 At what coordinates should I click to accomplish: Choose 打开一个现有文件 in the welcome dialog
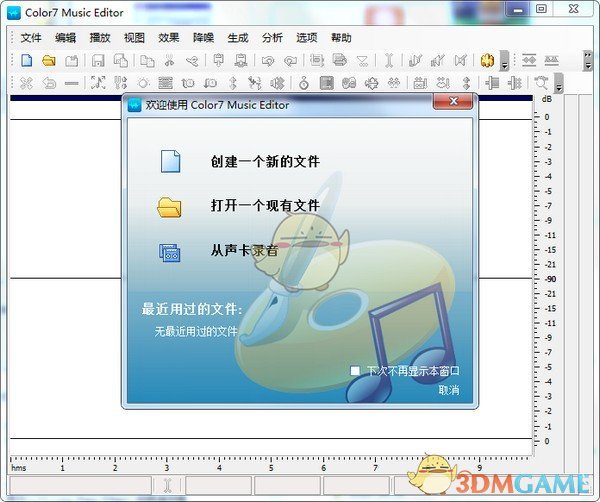pyautogui.click(x=265, y=205)
